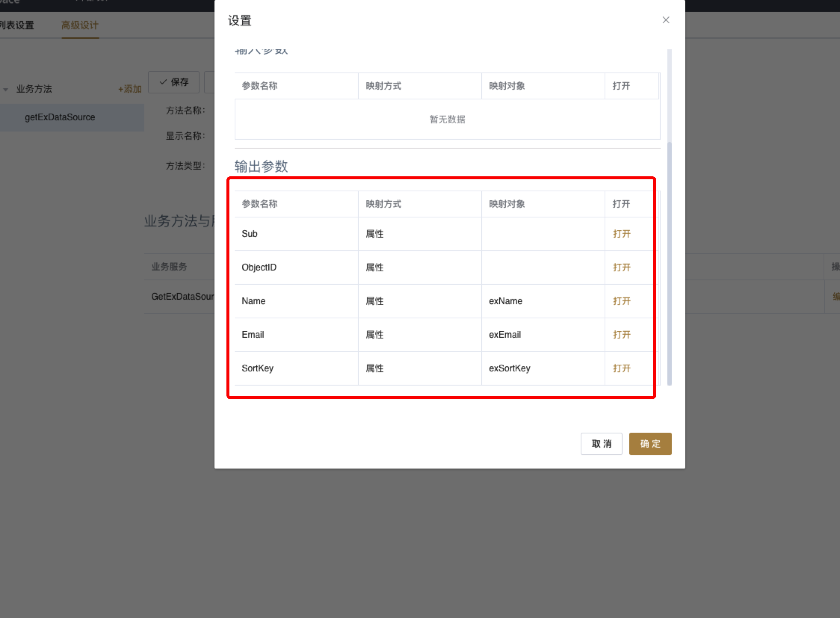840x618 pixels.
Task: Click 打开 link in SortKey row
Action: click(x=621, y=368)
